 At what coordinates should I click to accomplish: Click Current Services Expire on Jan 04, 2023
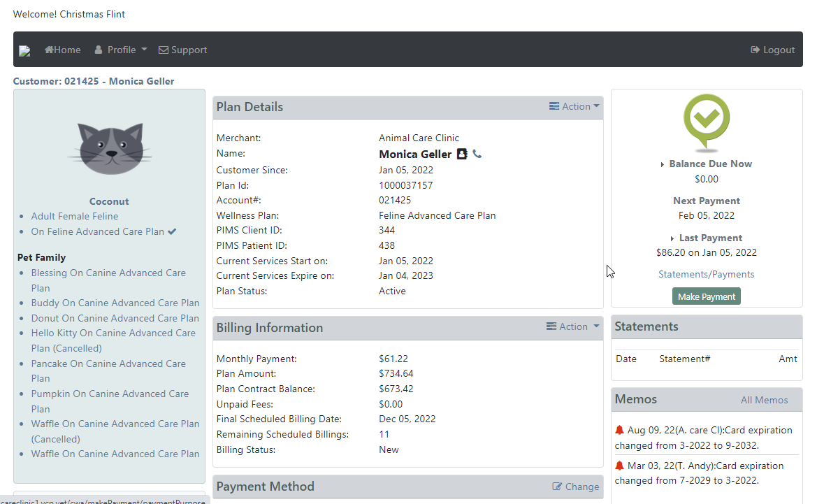coord(406,275)
